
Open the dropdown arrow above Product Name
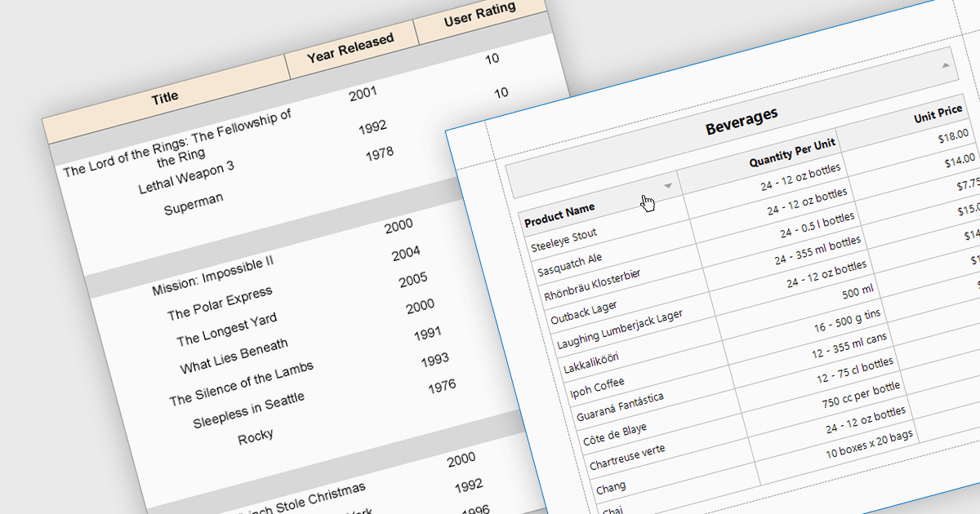(667, 186)
